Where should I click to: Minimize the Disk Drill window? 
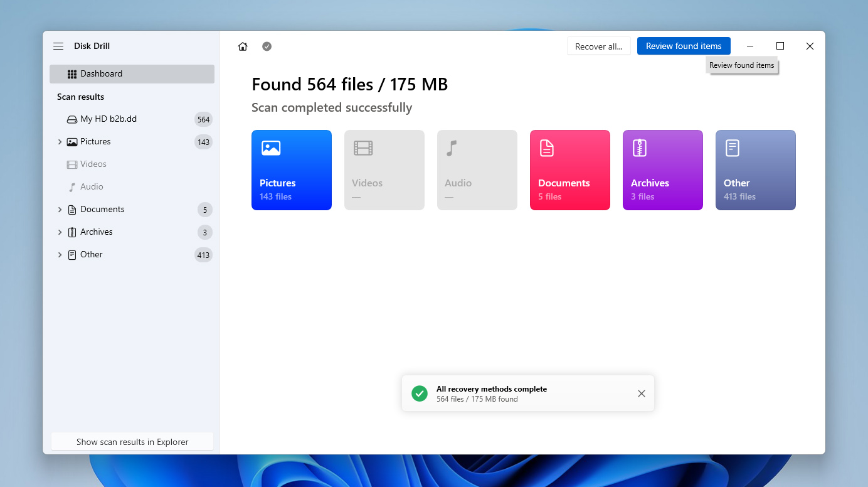point(750,46)
